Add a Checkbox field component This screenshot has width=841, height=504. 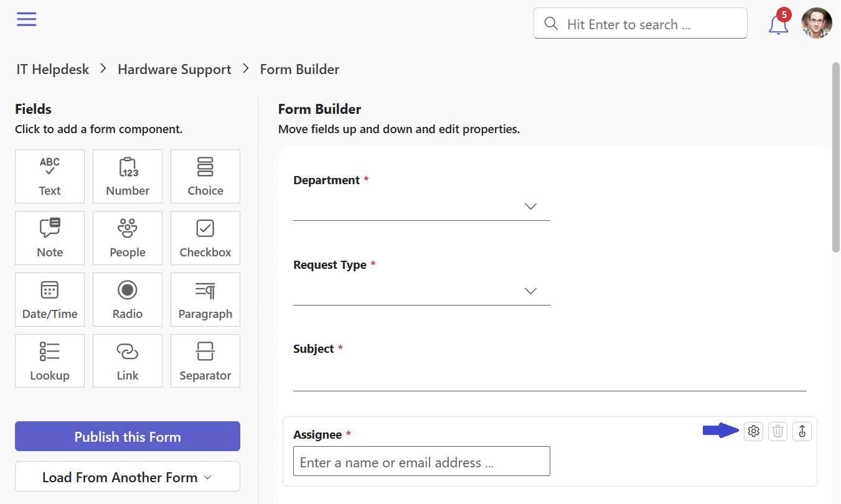tap(205, 238)
